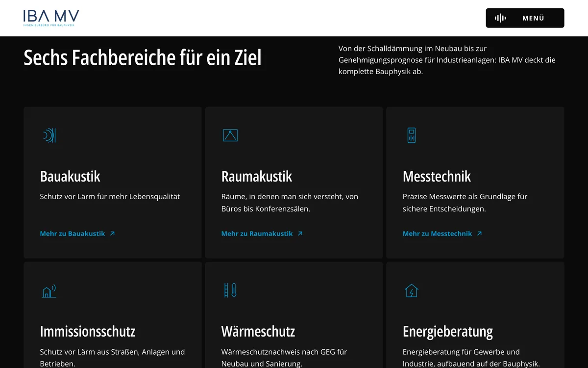
Task: Click text Schutz vor Lärm aus Straßen
Action: (112, 358)
